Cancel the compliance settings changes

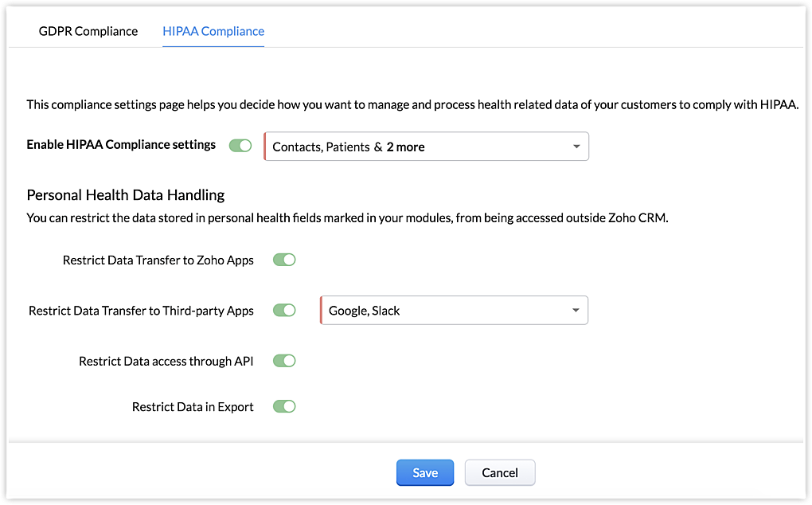[500, 472]
